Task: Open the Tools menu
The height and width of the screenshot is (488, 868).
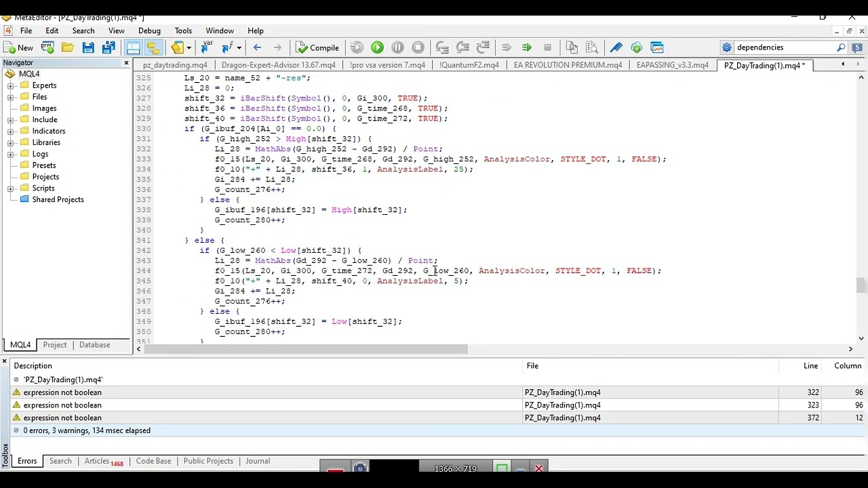Action: tap(183, 30)
